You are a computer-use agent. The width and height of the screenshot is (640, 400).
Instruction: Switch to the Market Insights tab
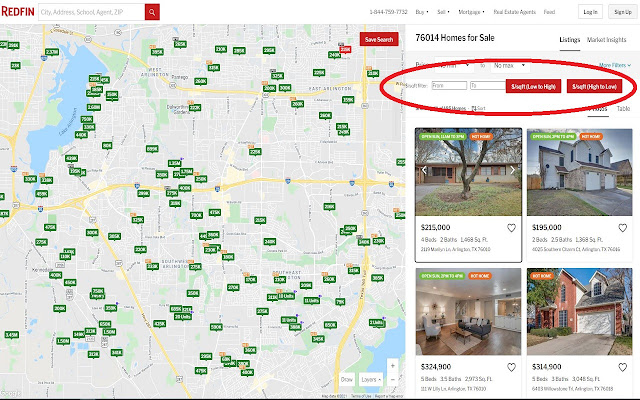click(x=606, y=40)
